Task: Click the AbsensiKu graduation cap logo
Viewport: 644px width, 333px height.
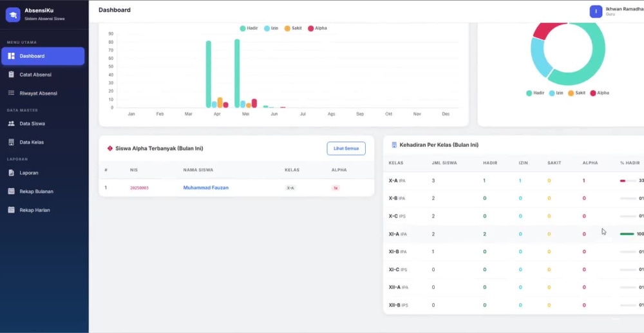Action: pos(13,14)
